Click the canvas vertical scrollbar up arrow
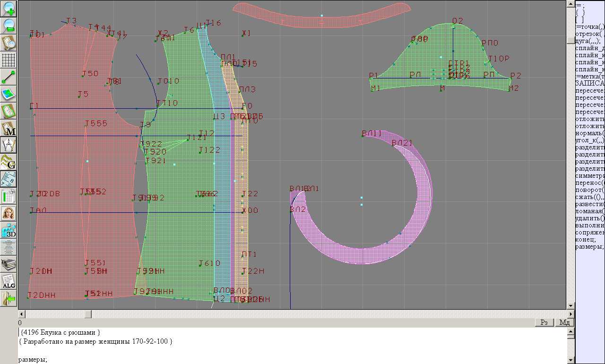The width and height of the screenshot is (605, 364). (x=570, y=4)
